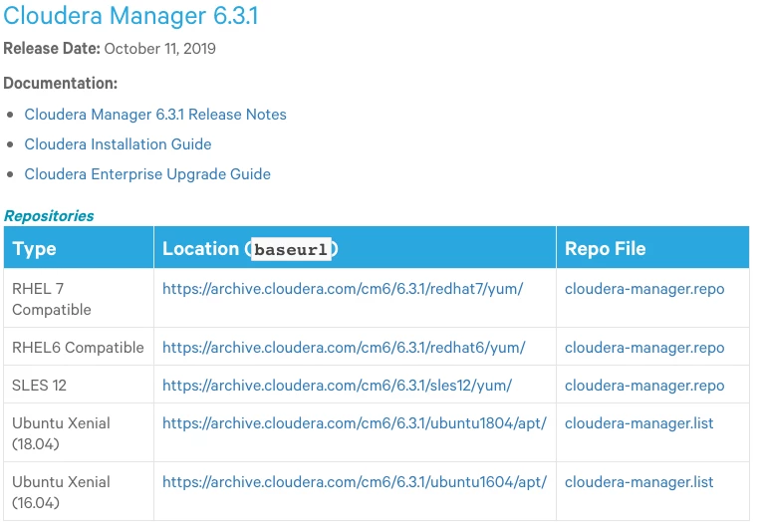Open the Cloudera Installation Guide link
Viewport: 761px width, 532px height.
point(118,144)
